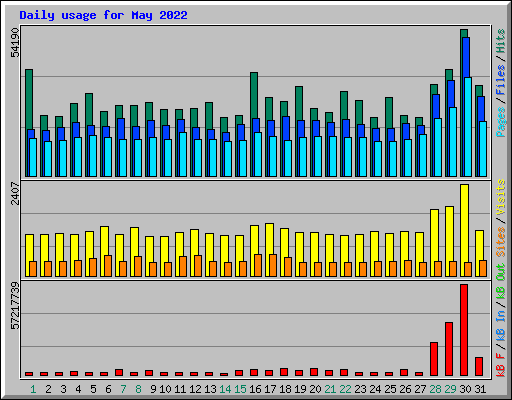Select day 2 on the x-axis

point(48,389)
